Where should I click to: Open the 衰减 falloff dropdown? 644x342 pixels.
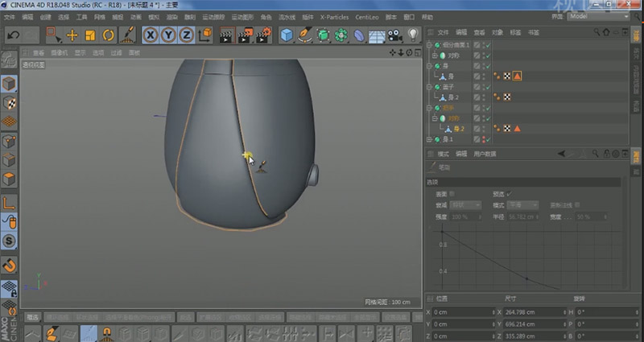465,205
